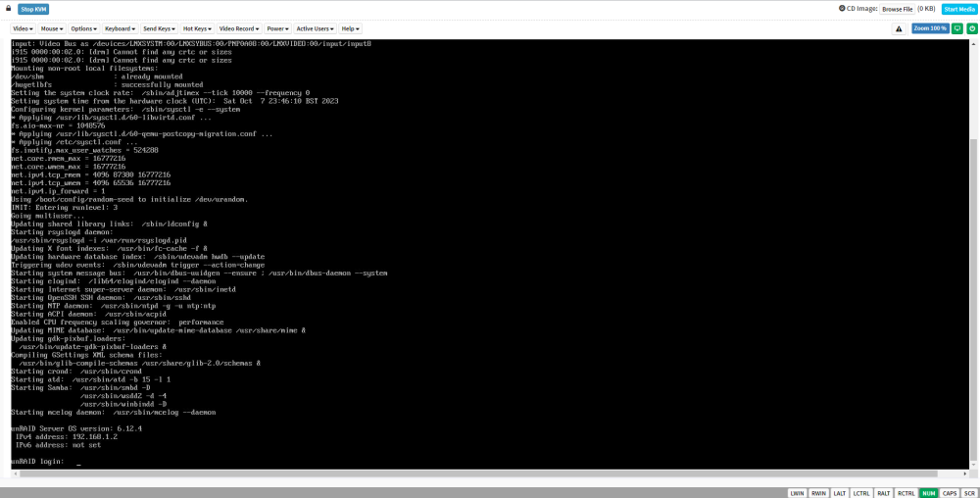The image size is (980, 498).
Task: Click the CD disc icon
Action: [x=842, y=9]
